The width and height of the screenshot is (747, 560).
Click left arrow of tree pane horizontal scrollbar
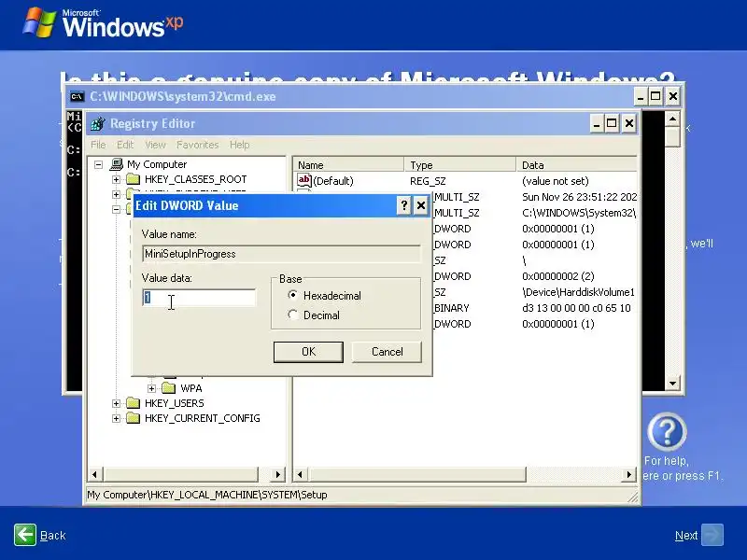click(94, 474)
